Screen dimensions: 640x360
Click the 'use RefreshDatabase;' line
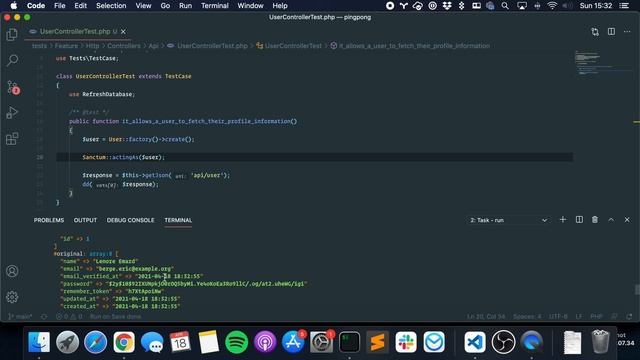point(102,94)
